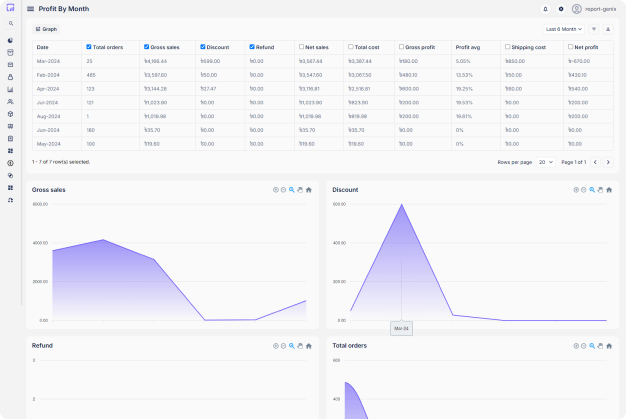Check the Net profit column checkbox
The image size is (626, 419).
[571, 47]
